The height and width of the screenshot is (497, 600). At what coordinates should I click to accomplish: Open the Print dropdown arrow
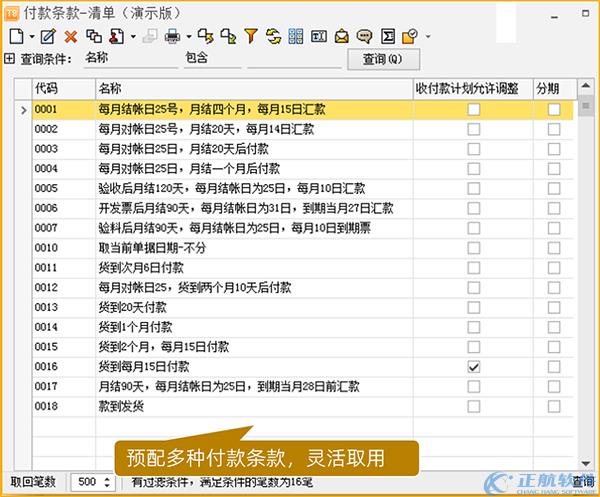coord(189,37)
